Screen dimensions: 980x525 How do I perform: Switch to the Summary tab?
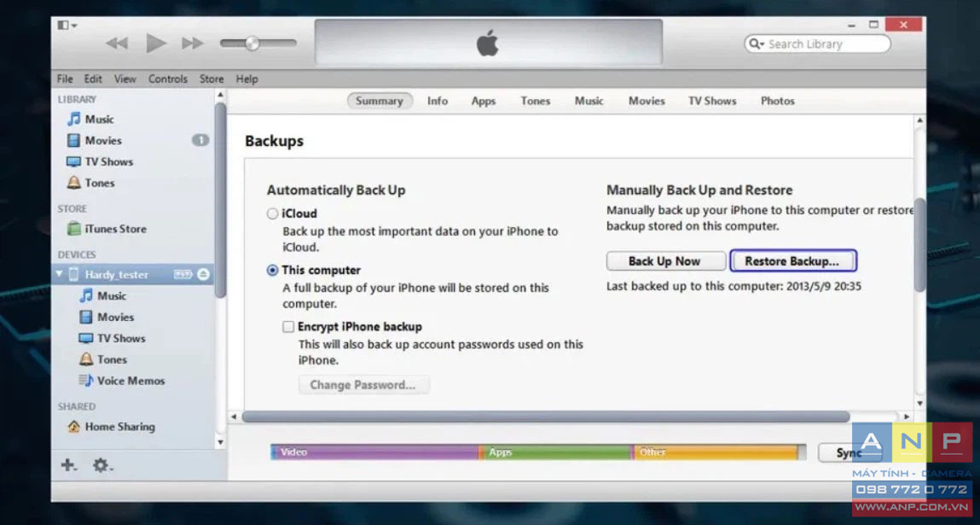(380, 101)
